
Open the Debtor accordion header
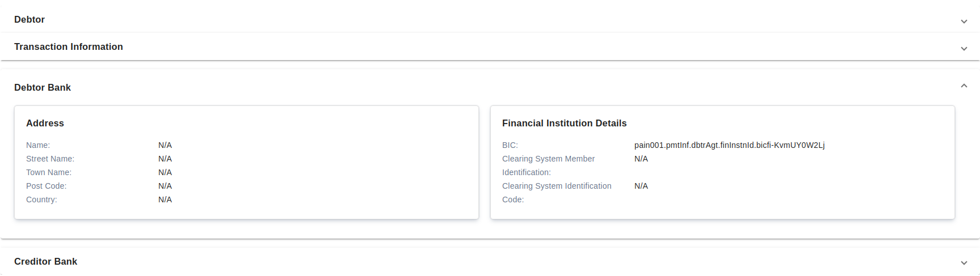[30, 19]
